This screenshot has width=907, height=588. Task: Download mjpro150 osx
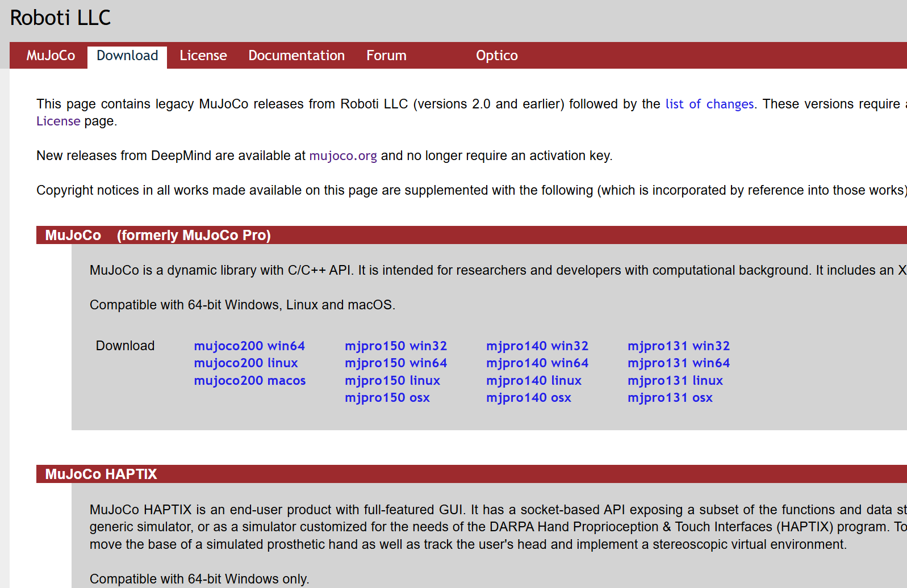[387, 397]
